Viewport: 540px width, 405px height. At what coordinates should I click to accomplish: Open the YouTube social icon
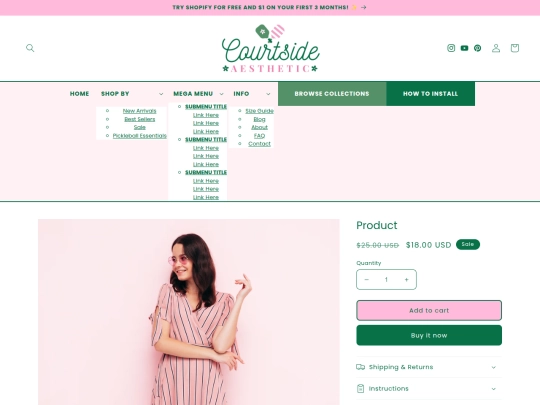coord(465,48)
